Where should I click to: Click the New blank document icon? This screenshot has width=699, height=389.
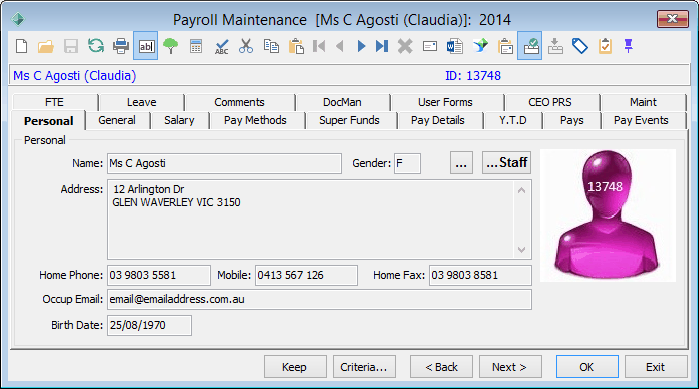pos(21,46)
